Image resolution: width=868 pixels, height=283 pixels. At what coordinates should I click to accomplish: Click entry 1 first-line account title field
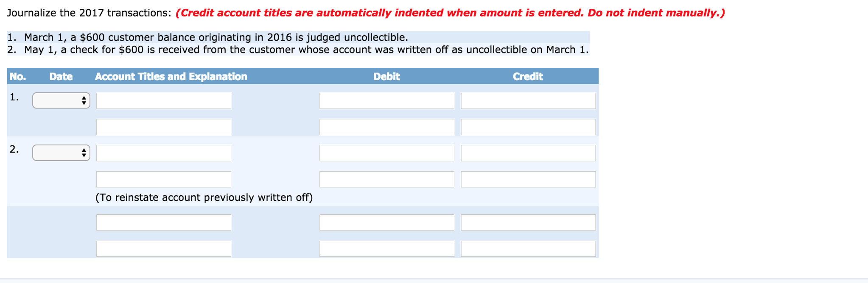164,101
